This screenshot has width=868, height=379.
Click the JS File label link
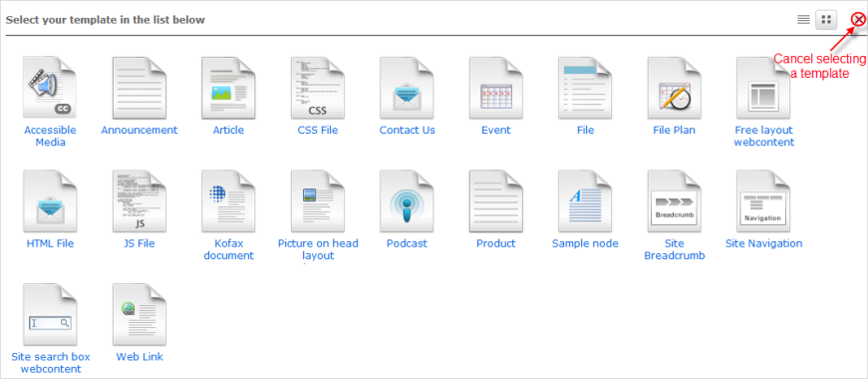[x=139, y=243]
